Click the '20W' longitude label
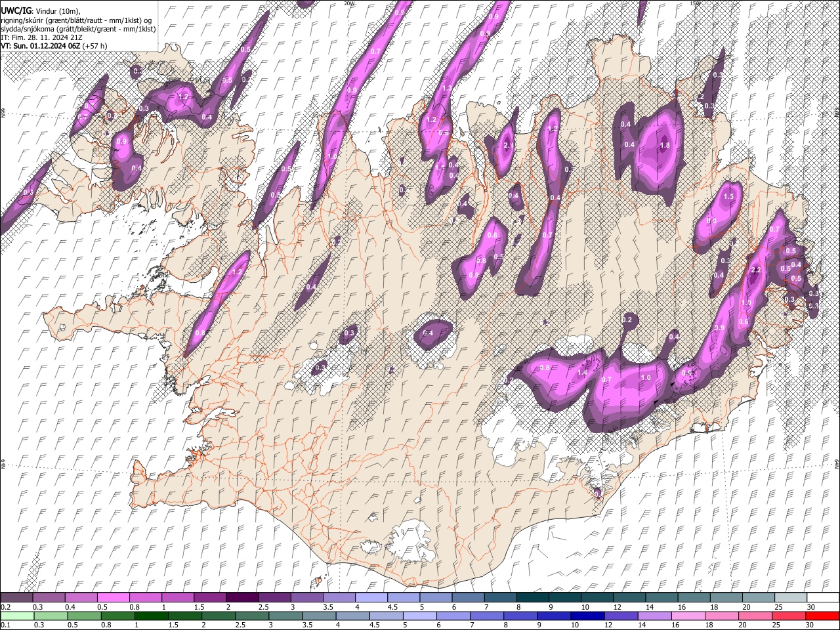The width and height of the screenshot is (840, 630). (349, 3)
